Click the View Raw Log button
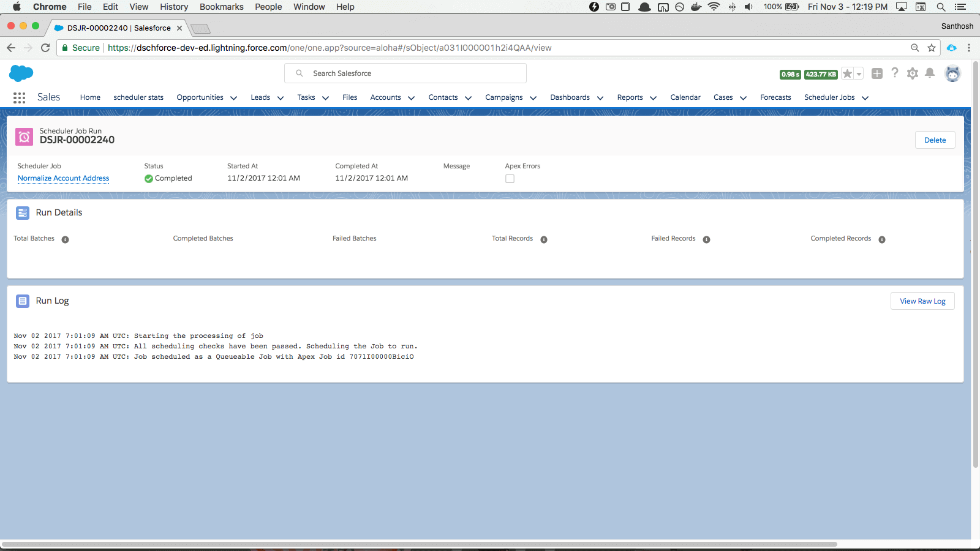The image size is (980, 551). [922, 301]
